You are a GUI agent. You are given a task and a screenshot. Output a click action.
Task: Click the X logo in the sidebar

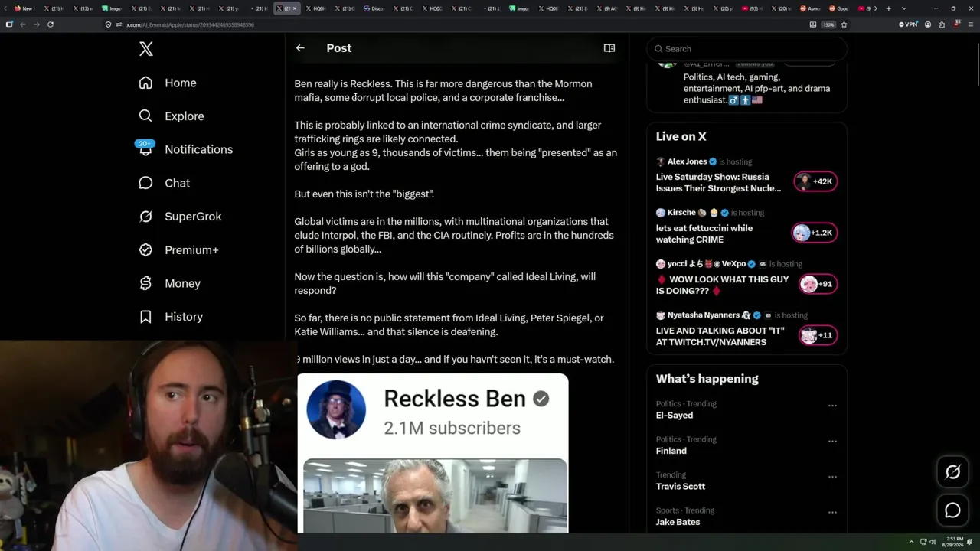(x=146, y=49)
